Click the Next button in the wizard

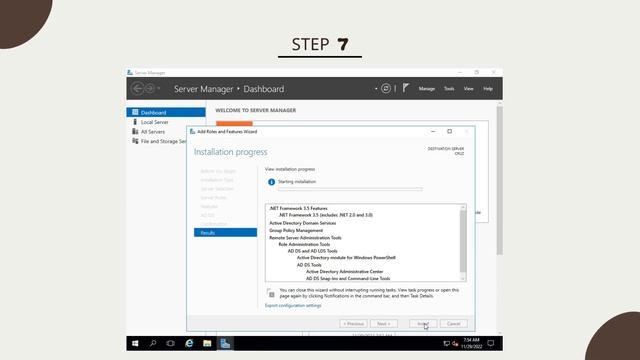point(384,324)
